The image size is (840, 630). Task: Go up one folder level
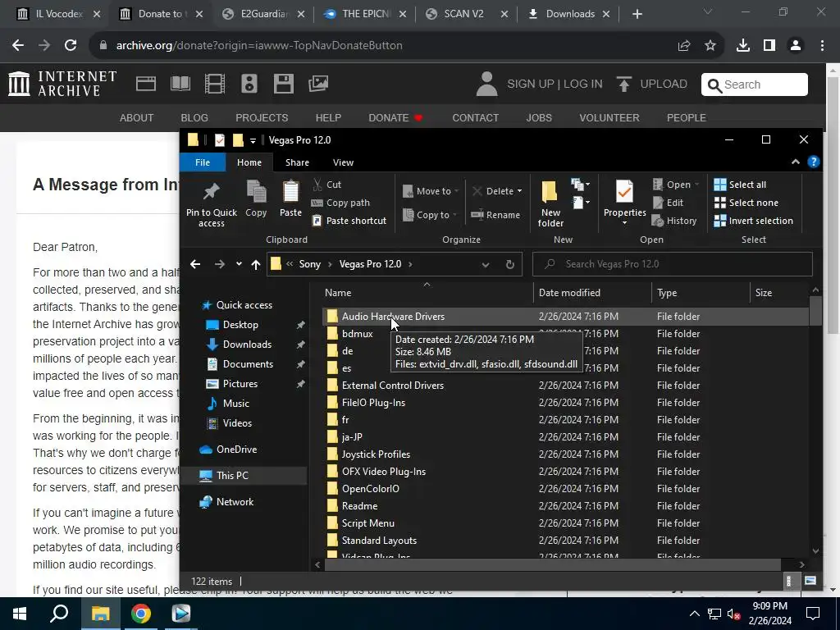[256, 264]
